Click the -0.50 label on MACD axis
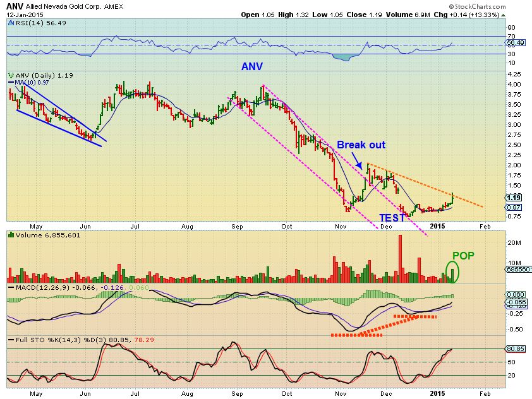This screenshot has height=399, width=532. 516,329
